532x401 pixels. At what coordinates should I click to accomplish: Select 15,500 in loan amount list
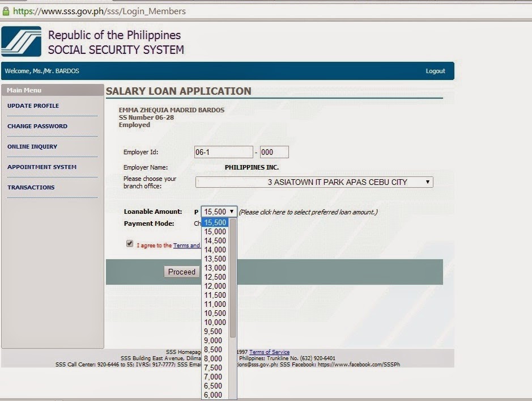pos(215,222)
